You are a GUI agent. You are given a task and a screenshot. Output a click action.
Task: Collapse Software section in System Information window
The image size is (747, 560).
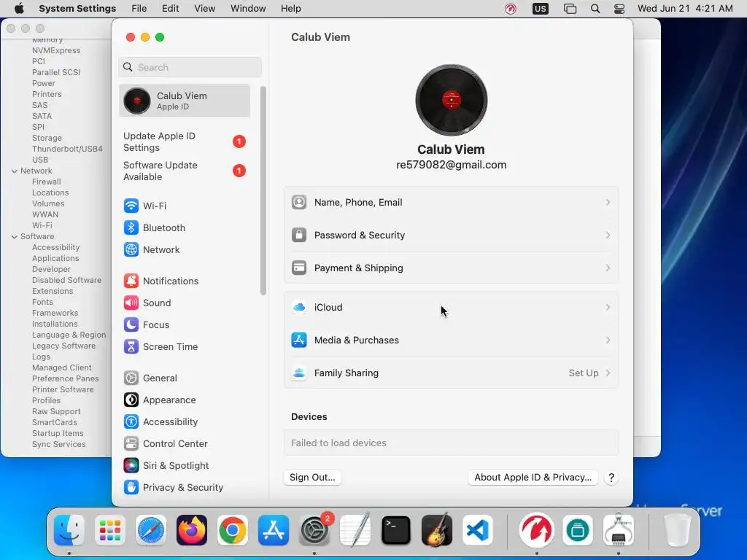pyautogui.click(x=15, y=237)
